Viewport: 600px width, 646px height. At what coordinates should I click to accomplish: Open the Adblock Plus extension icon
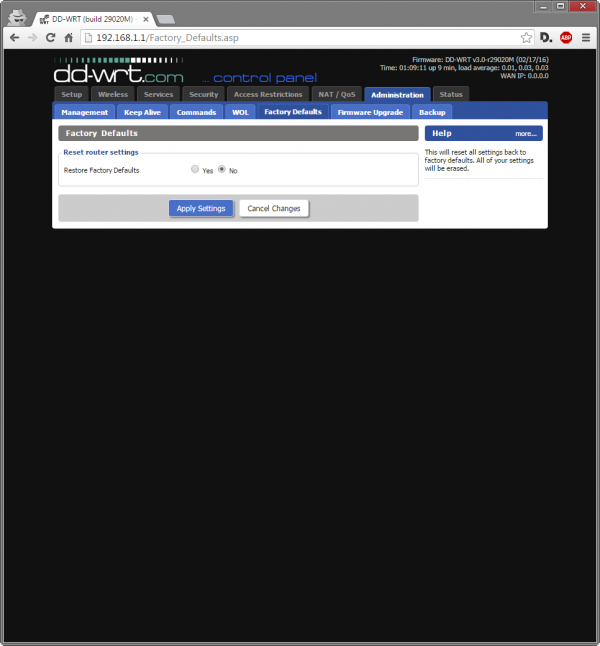(x=566, y=37)
